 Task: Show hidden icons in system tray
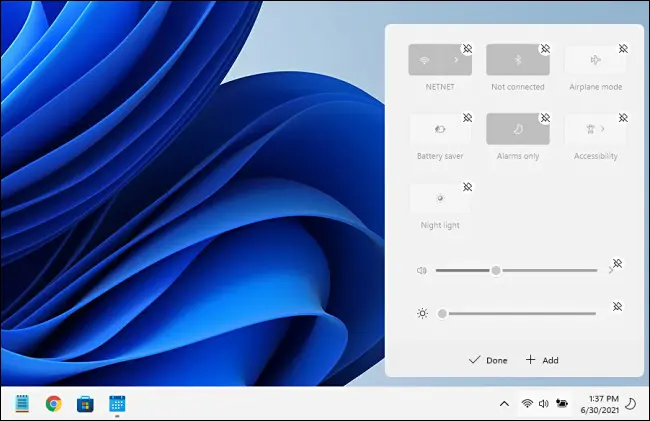pyautogui.click(x=504, y=404)
